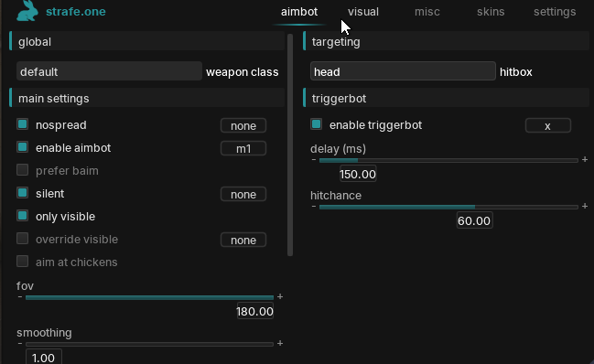Screen dimensions: 594x364
Task: Click the minus icon of fov slider
Action: tap(20, 297)
